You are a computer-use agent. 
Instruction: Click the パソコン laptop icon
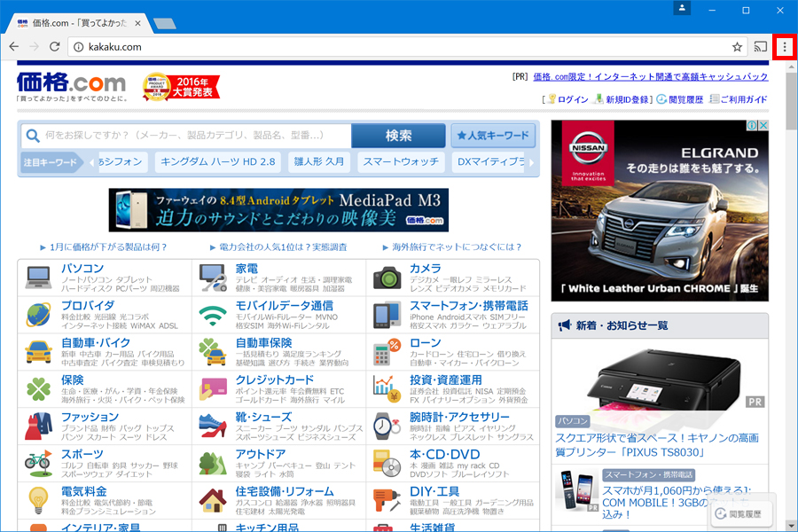39,278
